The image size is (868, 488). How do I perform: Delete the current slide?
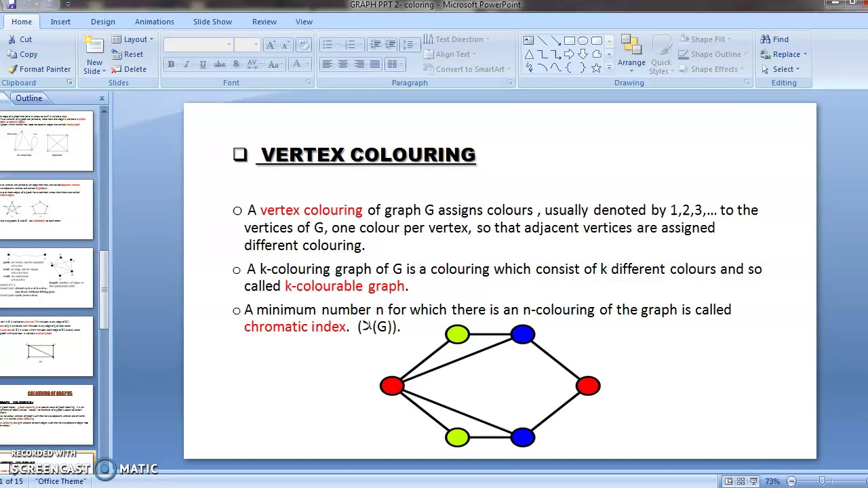point(129,69)
